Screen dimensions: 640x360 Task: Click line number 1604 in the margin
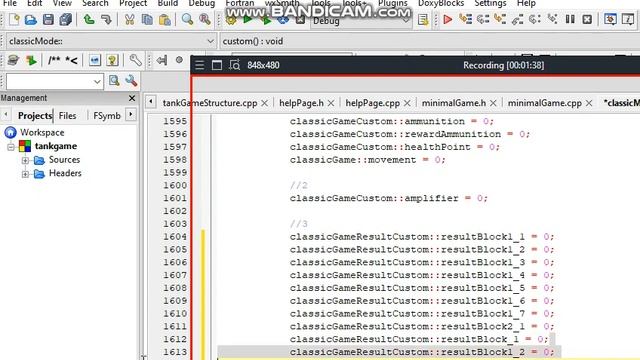(x=175, y=236)
